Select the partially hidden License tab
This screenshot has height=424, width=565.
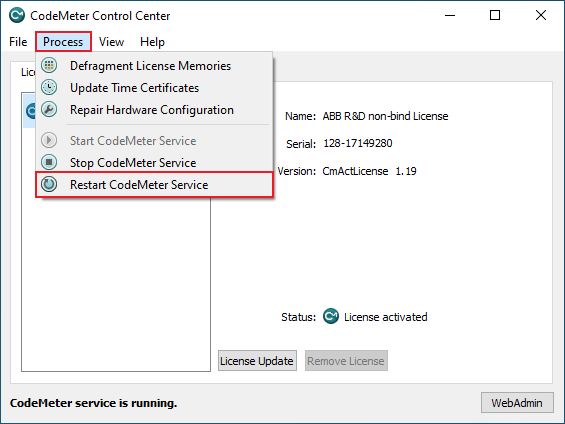coord(27,72)
